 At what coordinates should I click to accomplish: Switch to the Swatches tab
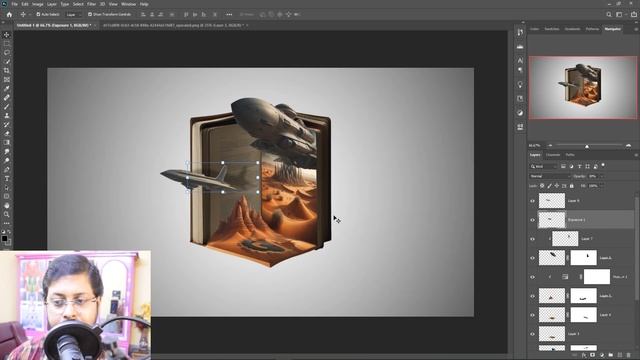pyautogui.click(x=551, y=29)
